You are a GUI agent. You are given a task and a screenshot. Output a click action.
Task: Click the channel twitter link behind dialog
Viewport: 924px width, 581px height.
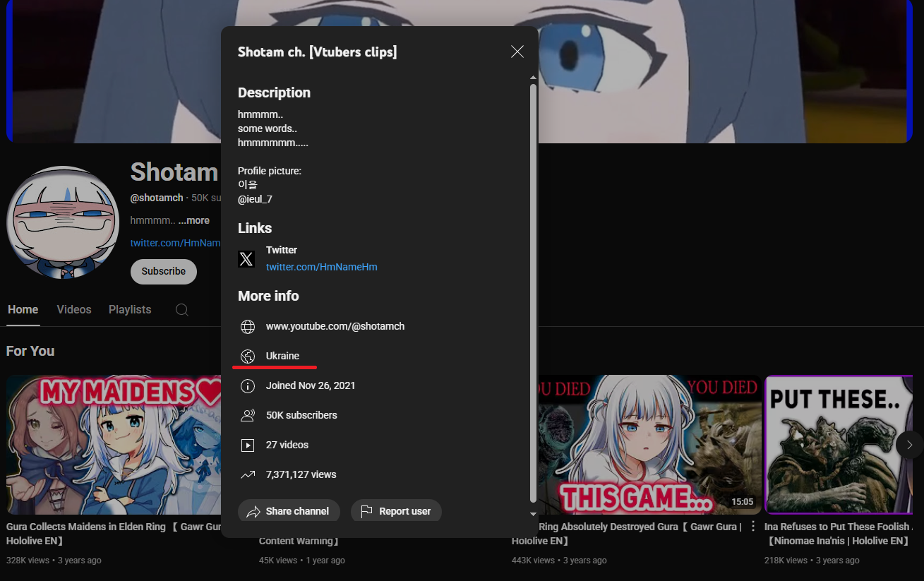coord(176,243)
